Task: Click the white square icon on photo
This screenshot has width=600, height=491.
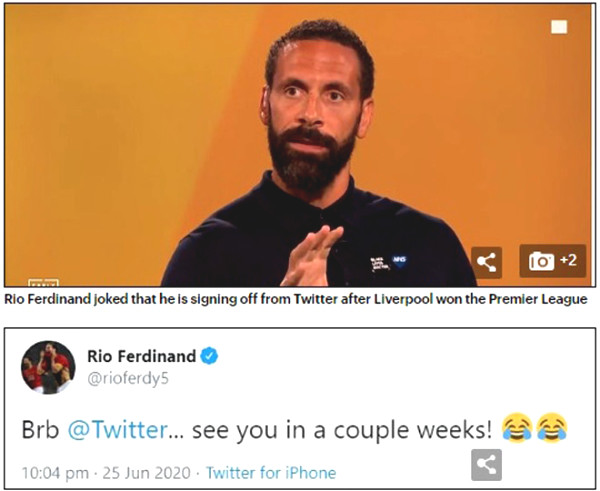Action: pyautogui.click(x=559, y=27)
